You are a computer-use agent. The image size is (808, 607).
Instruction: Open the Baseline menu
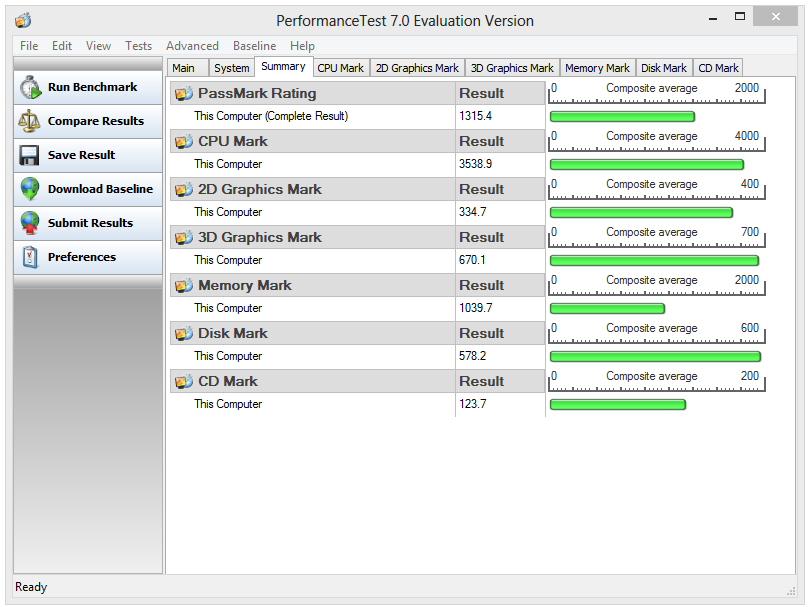[255, 46]
